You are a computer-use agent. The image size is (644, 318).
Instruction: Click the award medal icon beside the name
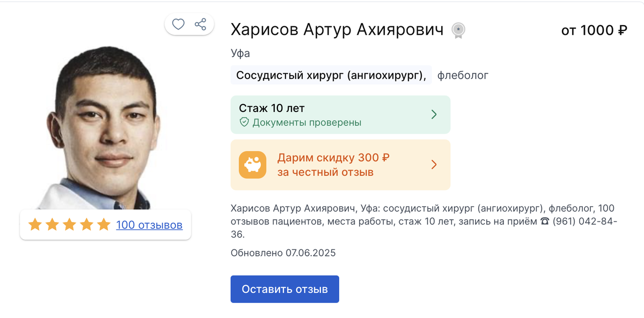pos(459,30)
